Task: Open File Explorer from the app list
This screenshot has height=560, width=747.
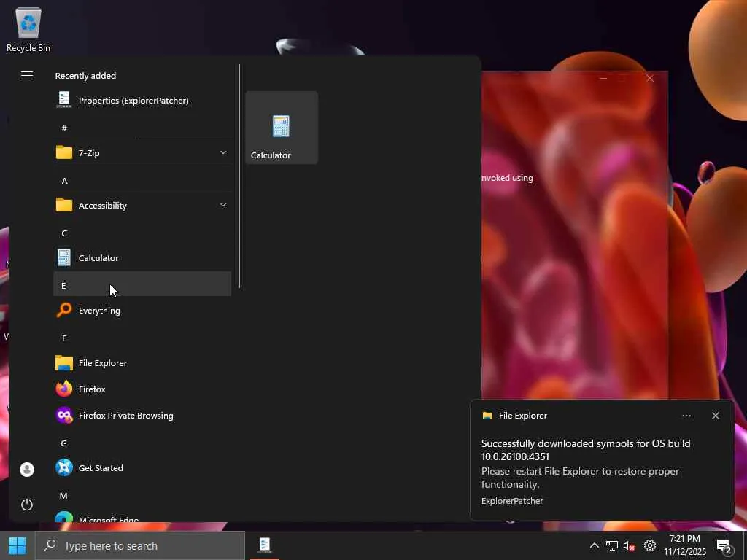Action: (x=142, y=363)
